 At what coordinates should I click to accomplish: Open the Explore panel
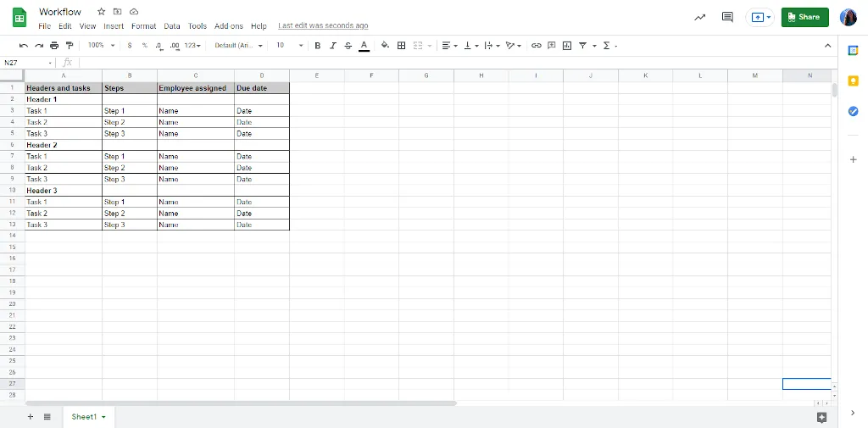click(x=822, y=418)
